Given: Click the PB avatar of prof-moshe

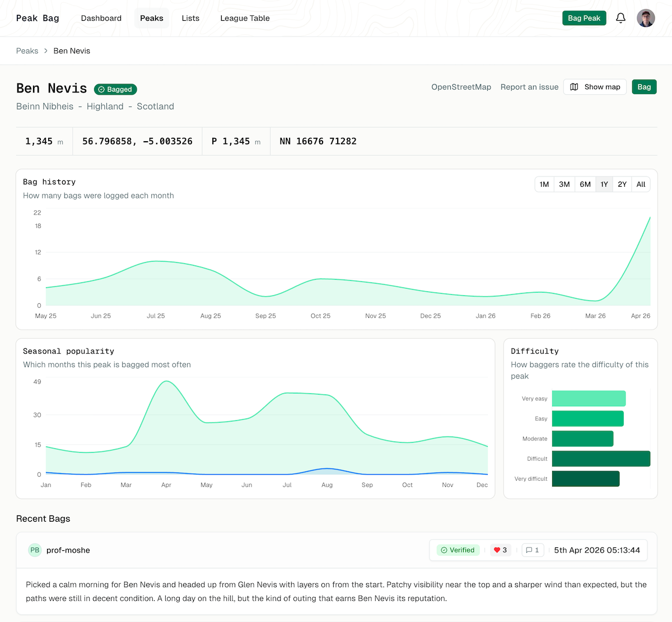Looking at the screenshot, I should 35,550.
